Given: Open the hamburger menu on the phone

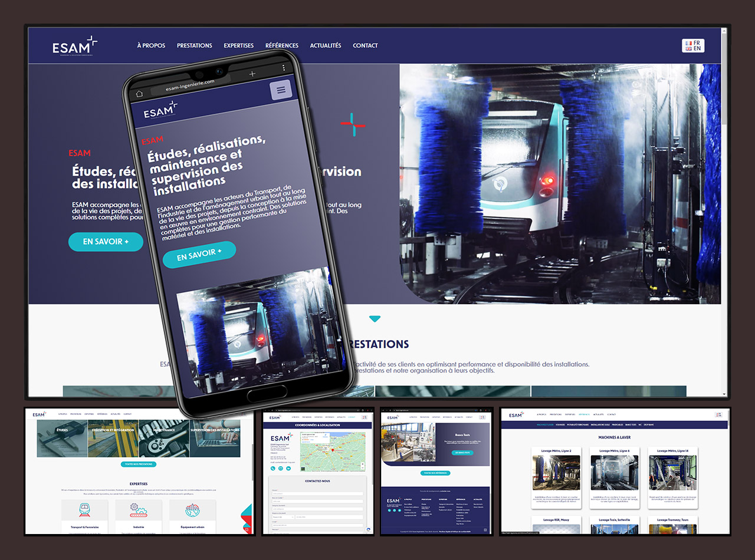Looking at the screenshot, I should 281,90.
